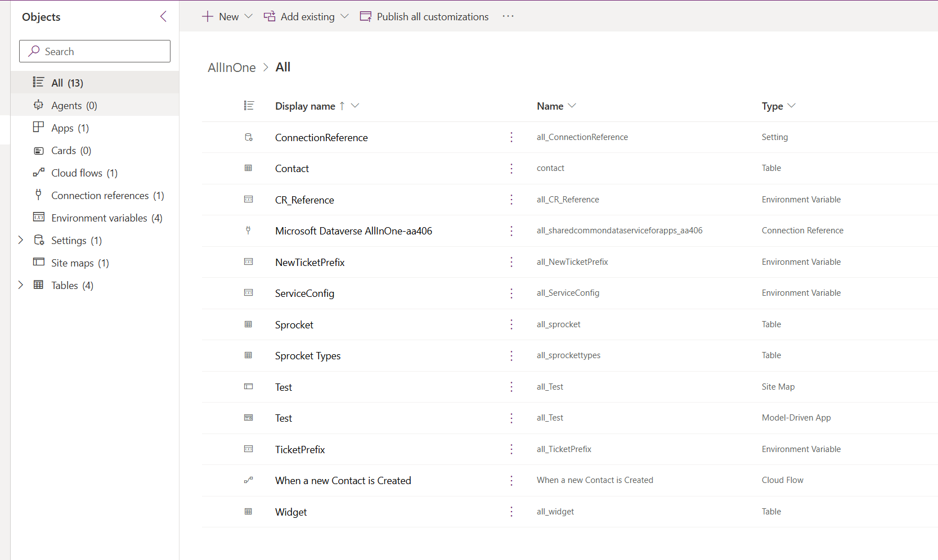Click the Cloud flows icon

click(38, 173)
